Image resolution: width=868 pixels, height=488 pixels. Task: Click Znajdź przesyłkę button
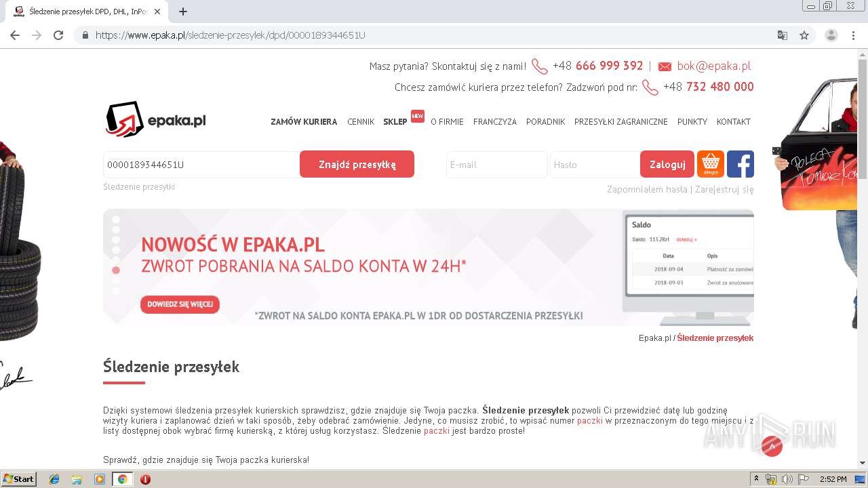(x=357, y=164)
